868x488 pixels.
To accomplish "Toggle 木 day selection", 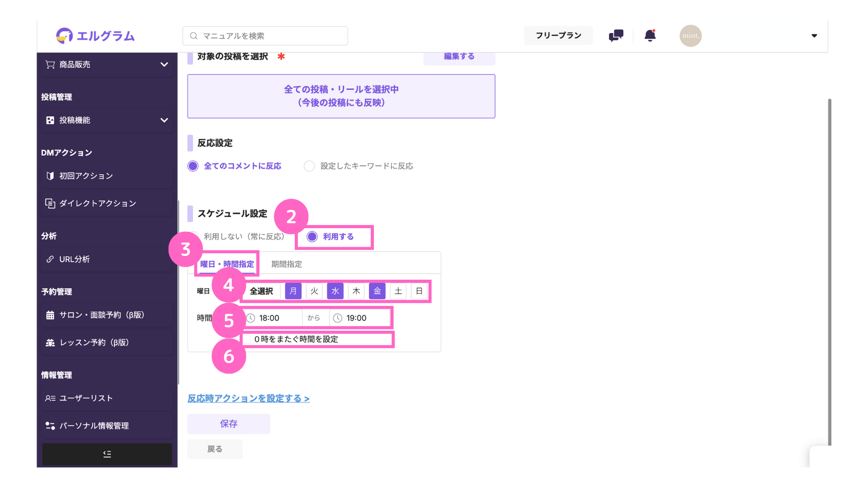I will click(x=356, y=291).
